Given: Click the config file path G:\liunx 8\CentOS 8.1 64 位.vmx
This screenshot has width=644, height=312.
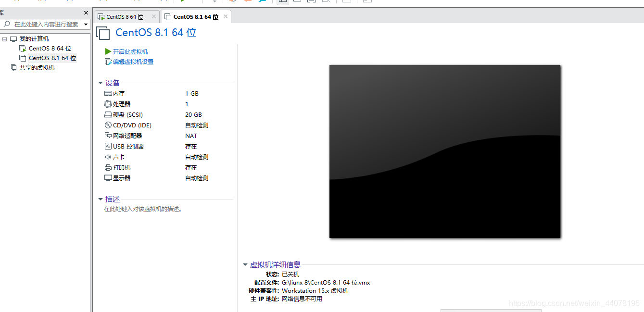Looking at the screenshot, I should point(326,283).
